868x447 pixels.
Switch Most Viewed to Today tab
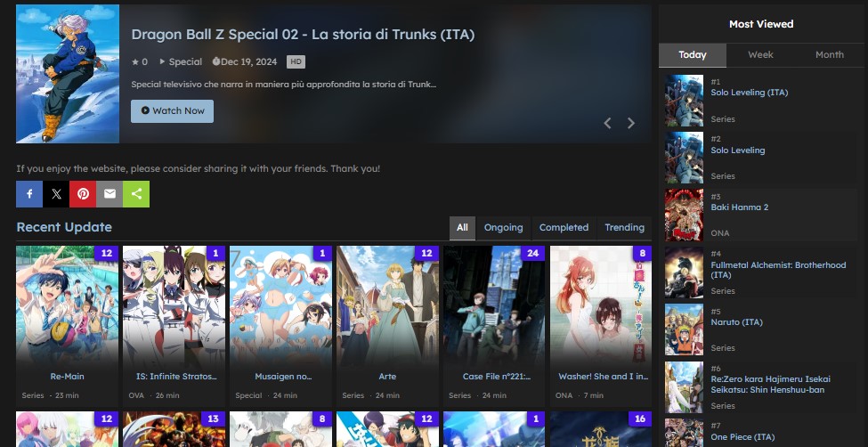[x=693, y=55]
